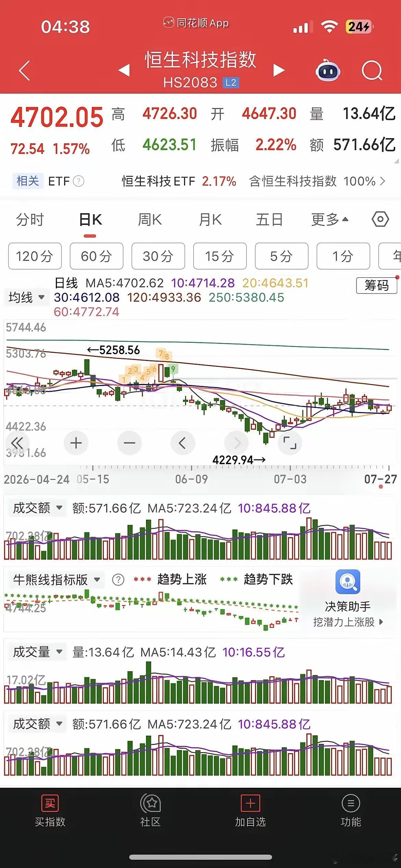Viewport: 401px width, 868px height.
Task: Zoom out chart with minus button
Action: tap(130, 443)
